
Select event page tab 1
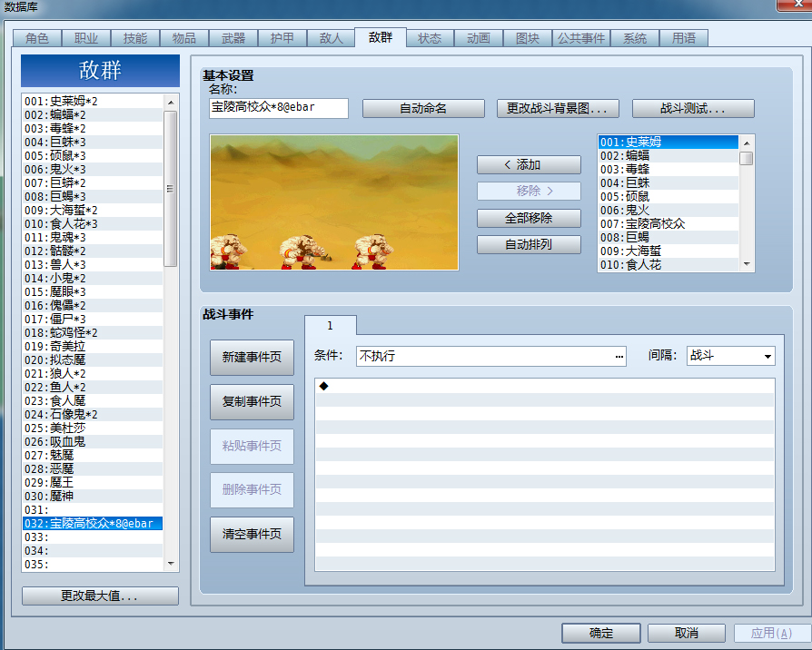click(331, 326)
